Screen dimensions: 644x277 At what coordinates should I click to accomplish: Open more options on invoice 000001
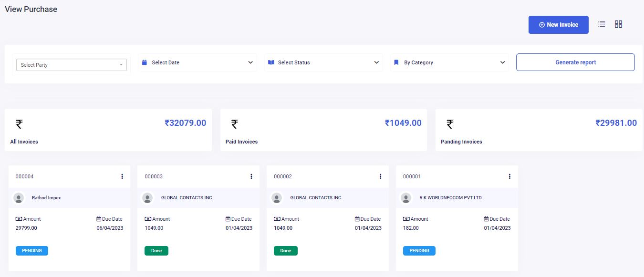pyautogui.click(x=509, y=176)
